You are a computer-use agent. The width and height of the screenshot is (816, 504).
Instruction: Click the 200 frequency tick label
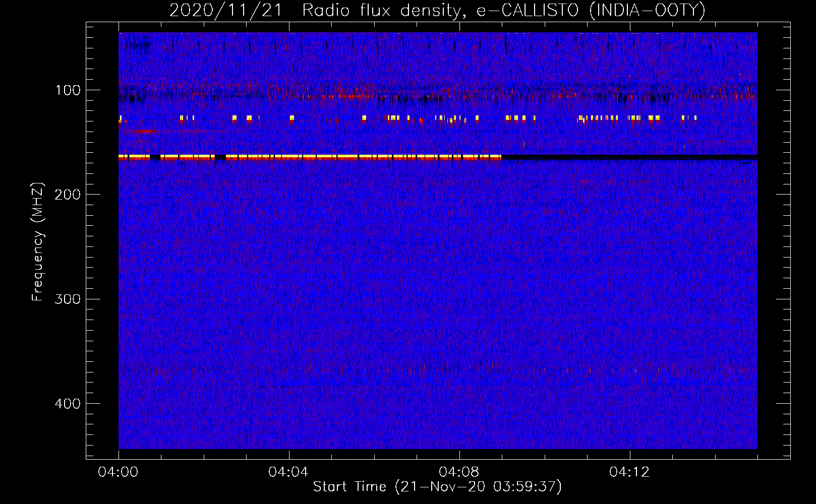coord(68,195)
